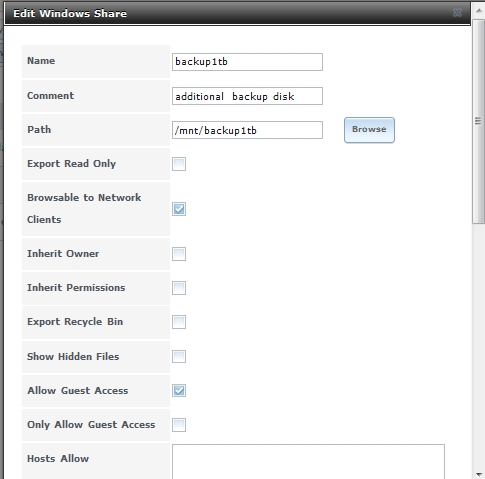This screenshot has height=479, width=485.
Task: Enable Inherit Permissions option
Action: (x=179, y=288)
